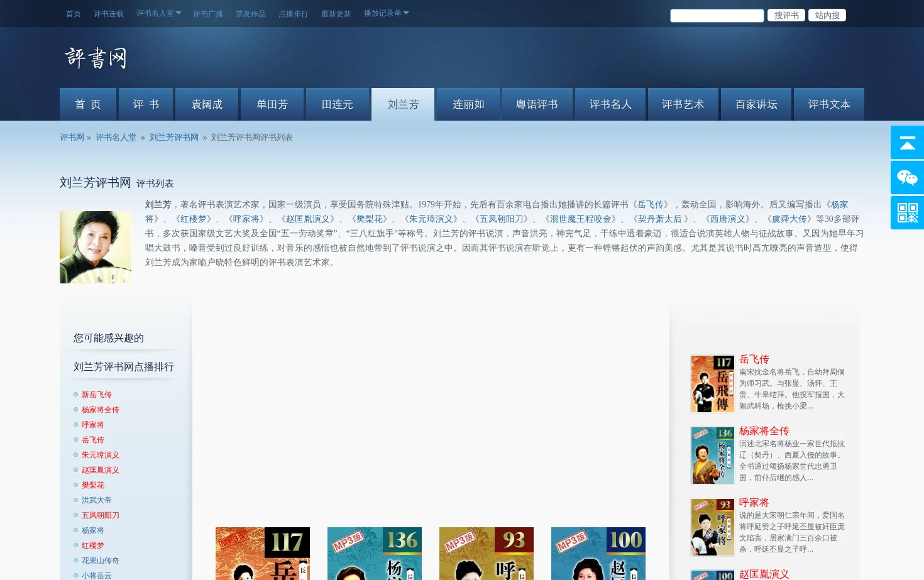
Task: Open 《契丹萧太后 》 link in biography
Action: coord(661,219)
